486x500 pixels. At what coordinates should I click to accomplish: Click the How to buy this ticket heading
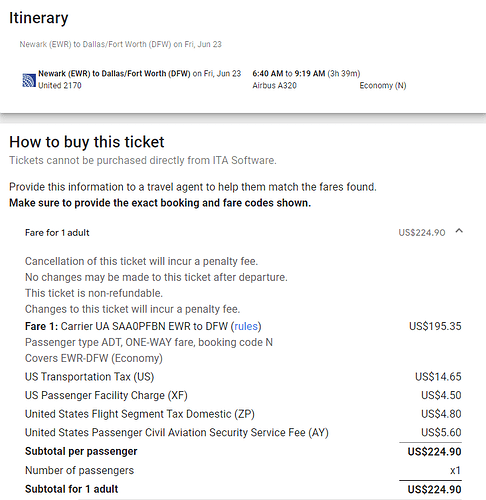[87, 142]
